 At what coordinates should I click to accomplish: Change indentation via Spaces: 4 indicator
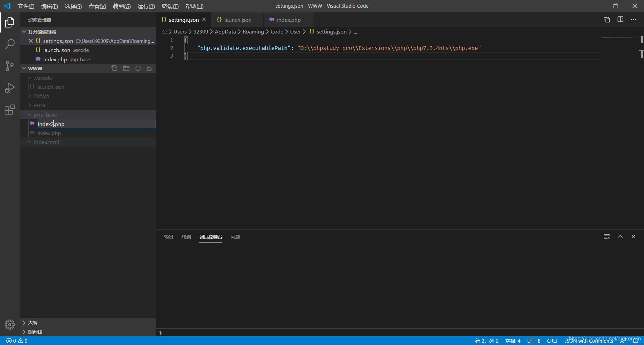coord(513,341)
